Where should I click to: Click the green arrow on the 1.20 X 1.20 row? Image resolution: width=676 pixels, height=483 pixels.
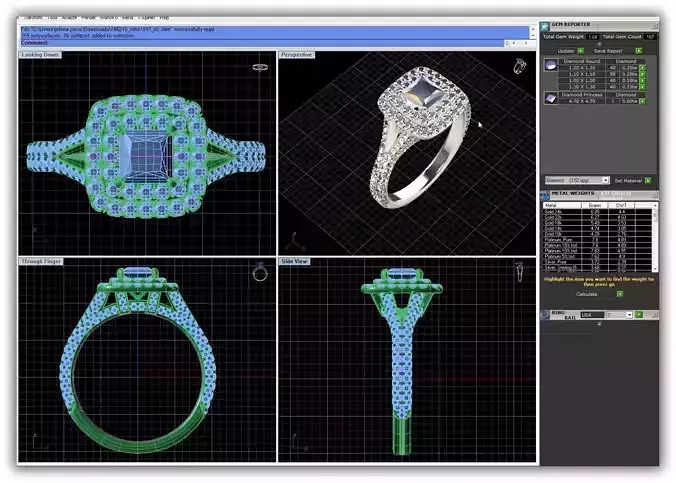click(642, 68)
